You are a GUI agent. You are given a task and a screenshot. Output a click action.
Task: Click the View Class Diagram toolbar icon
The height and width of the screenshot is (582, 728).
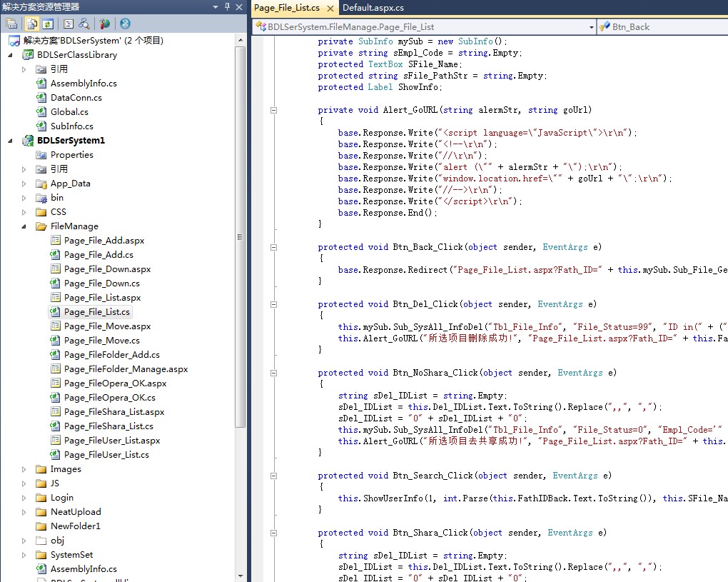(84, 24)
